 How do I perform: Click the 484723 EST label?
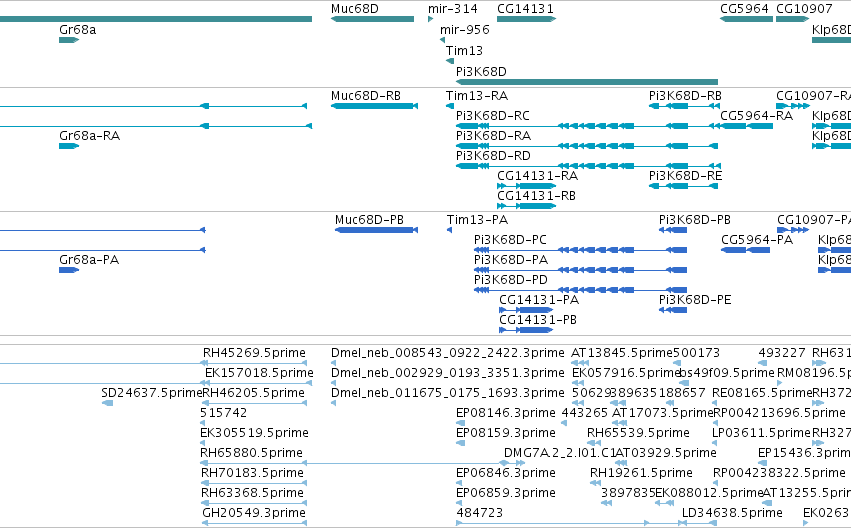click(x=480, y=513)
